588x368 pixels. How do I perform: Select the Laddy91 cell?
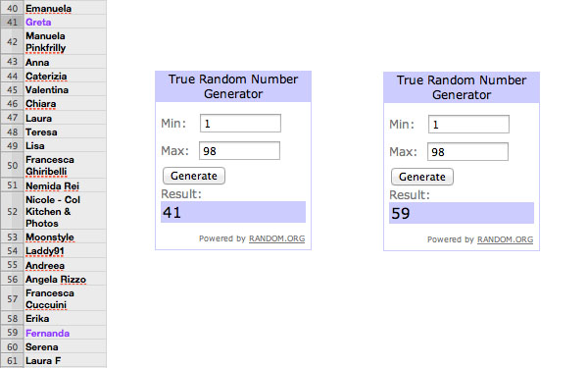tap(65, 251)
